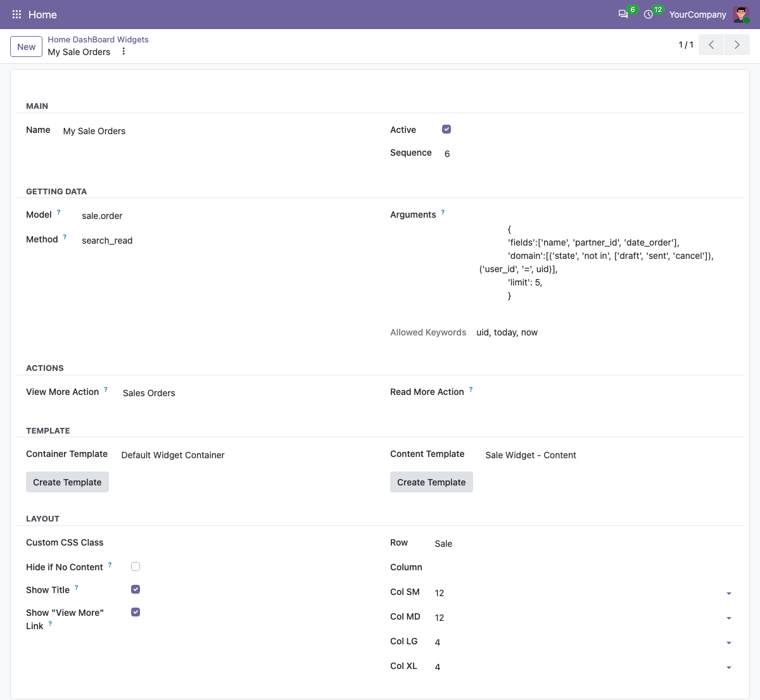760x700 pixels.
Task: Edit the Model field sale.order
Action: click(225, 216)
